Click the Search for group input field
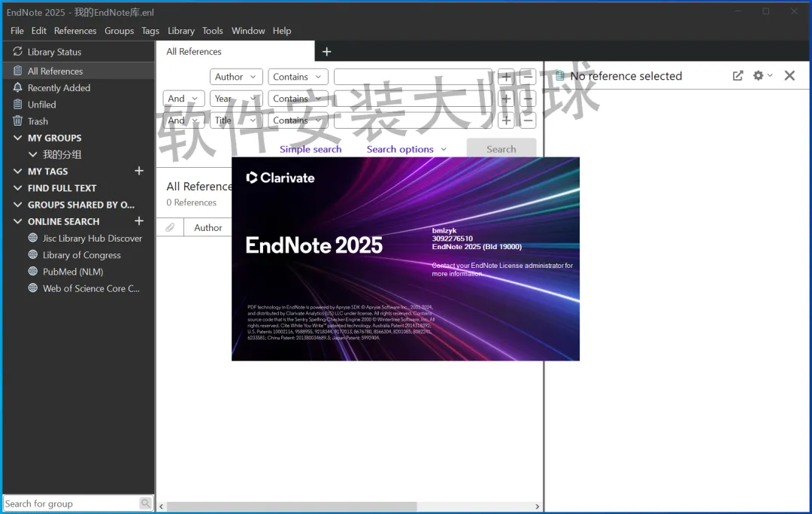This screenshot has width=812, height=514. click(71, 503)
